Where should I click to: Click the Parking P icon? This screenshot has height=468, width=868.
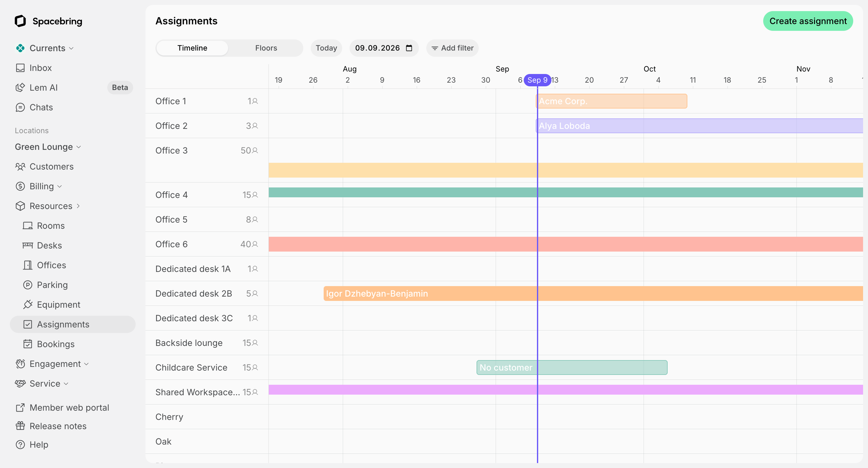click(28, 285)
